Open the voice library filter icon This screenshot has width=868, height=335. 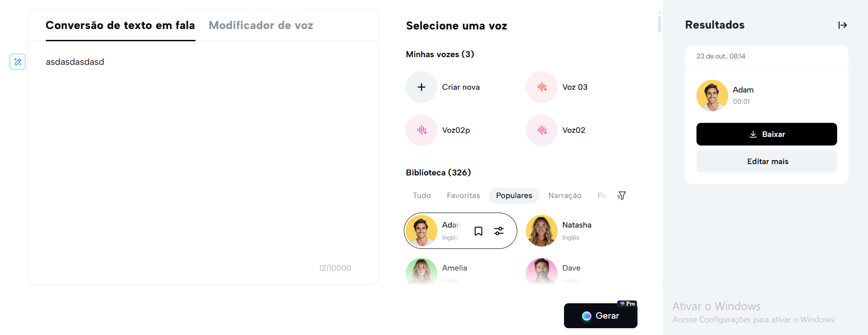(622, 195)
